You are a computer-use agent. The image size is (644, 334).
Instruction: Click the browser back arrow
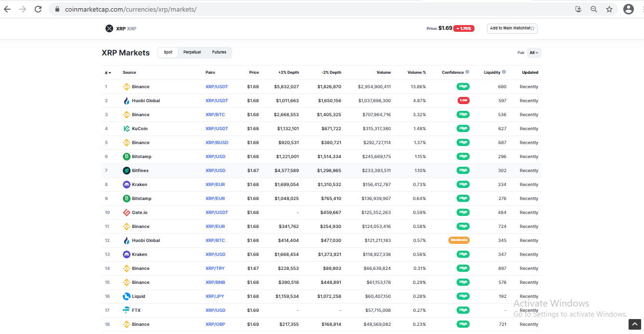(x=7, y=9)
